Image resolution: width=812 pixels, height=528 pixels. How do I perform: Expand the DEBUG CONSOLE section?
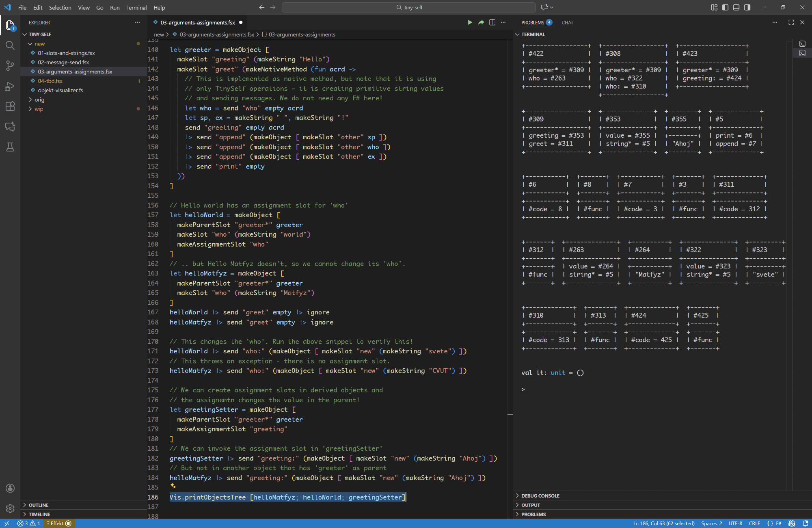pos(540,496)
